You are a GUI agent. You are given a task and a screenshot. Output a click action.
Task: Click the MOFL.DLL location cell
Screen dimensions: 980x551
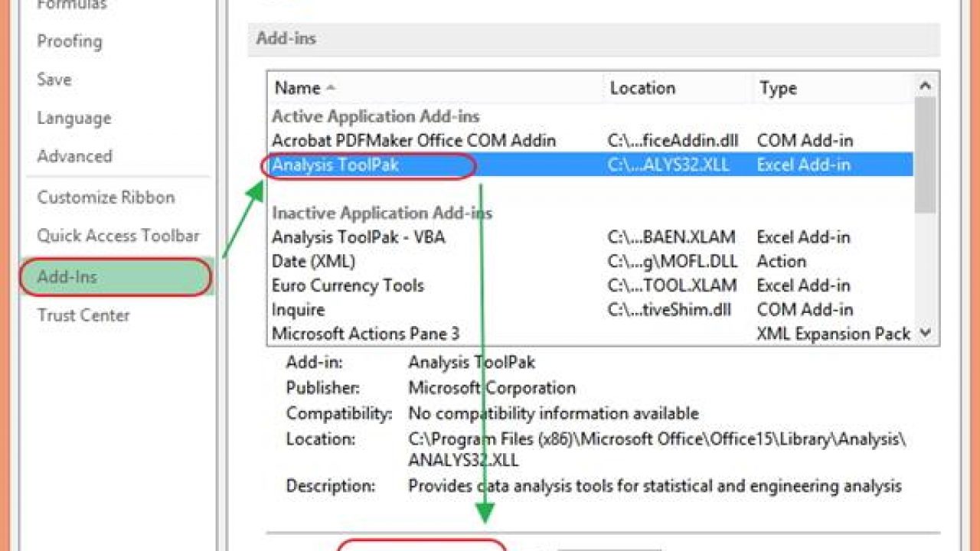672,262
